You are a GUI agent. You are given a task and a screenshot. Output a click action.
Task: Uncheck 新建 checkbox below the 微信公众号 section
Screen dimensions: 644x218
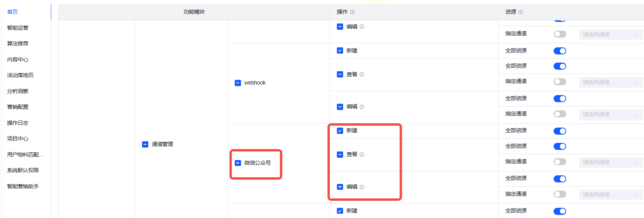click(x=340, y=211)
